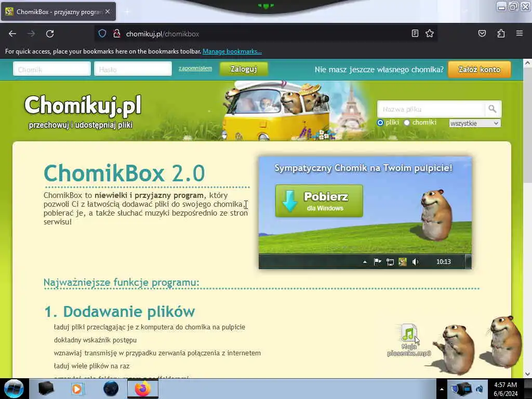The image size is (532, 399).
Task: Focus the Hasło password field
Action: pyautogui.click(x=133, y=69)
